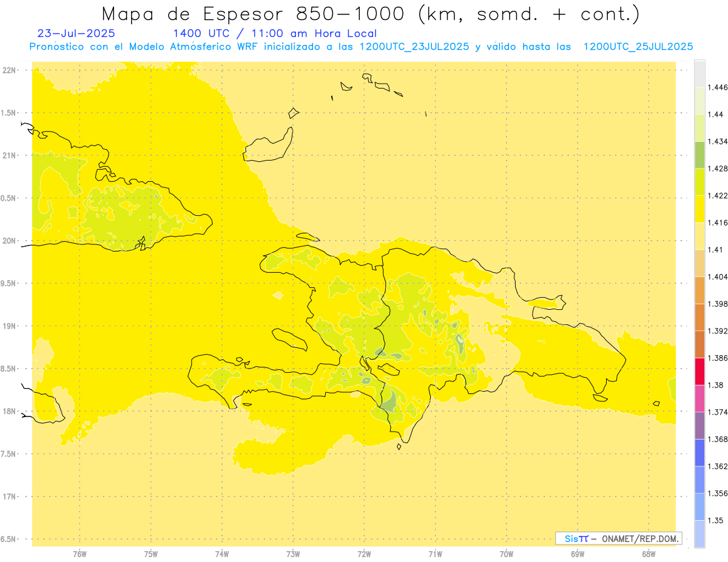The image size is (728, 562).
Task: Click the 19N latitude axis label
Action: coord(9,326)
